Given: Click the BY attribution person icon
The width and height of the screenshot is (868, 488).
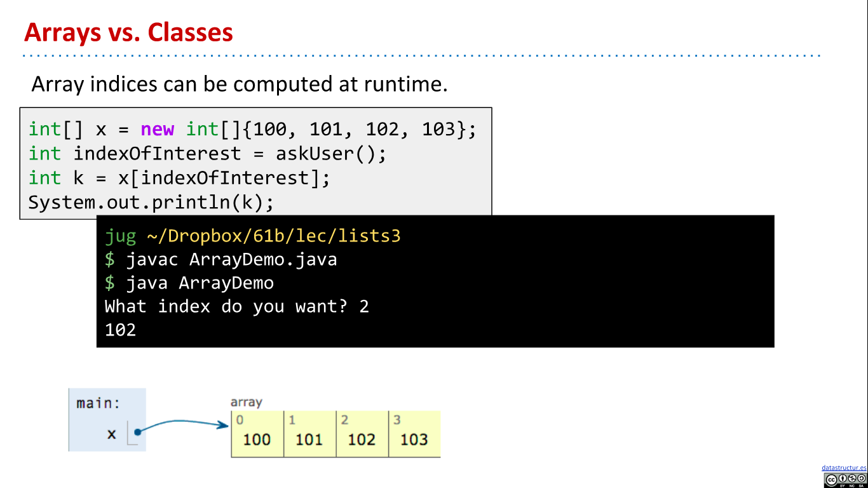Looking at the screenshot, I should [x=843, y=478].
